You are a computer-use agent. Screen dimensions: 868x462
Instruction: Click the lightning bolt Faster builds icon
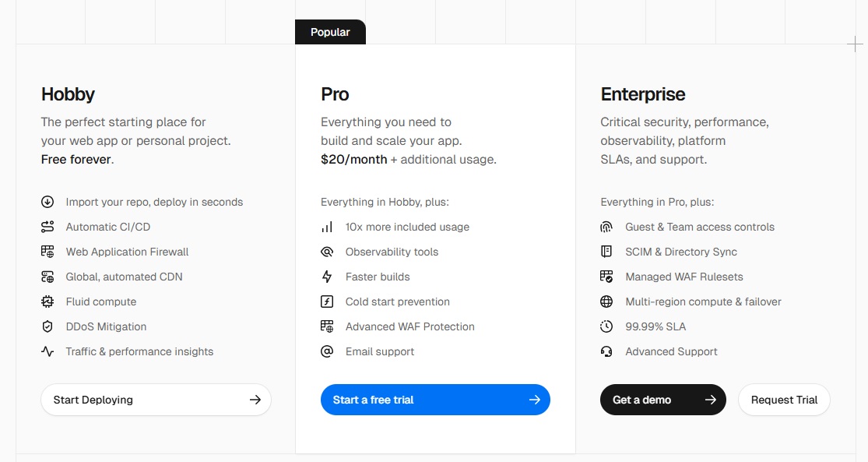coord(327,277)
